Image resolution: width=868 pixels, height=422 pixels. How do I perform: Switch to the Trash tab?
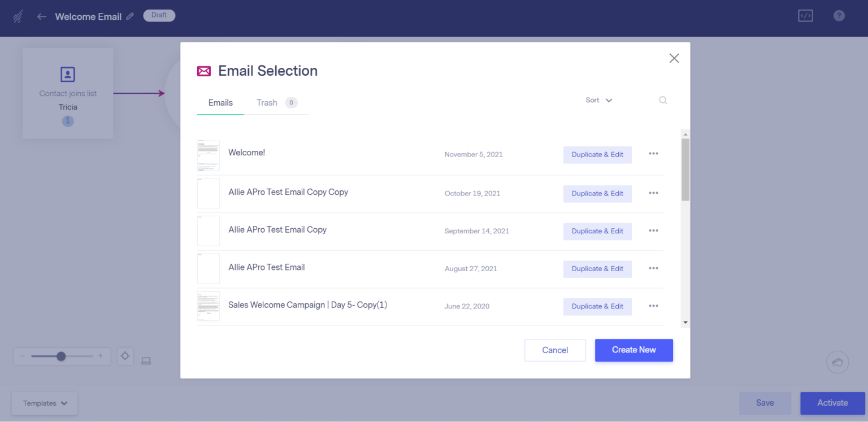(x=267, y=103)
